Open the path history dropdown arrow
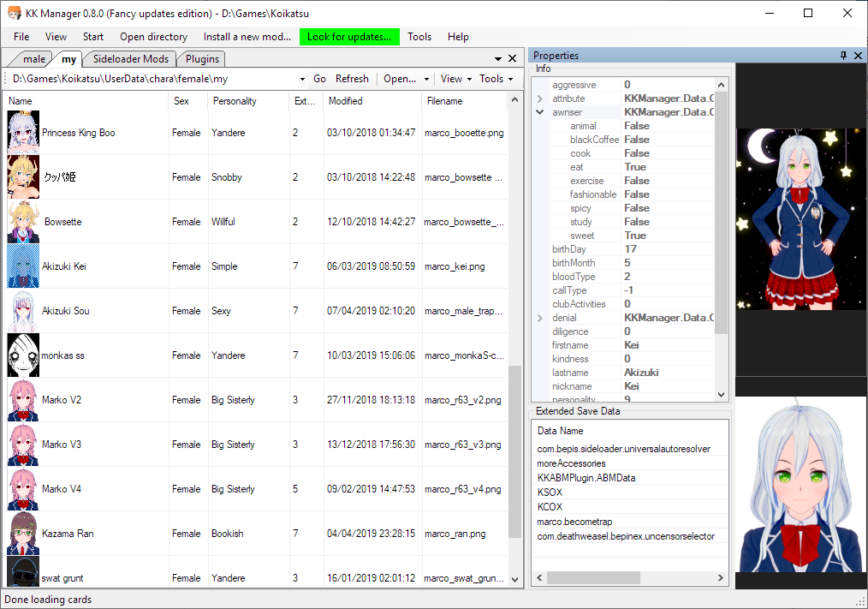This screenshot has height=609, width=868. click(302, 79)
